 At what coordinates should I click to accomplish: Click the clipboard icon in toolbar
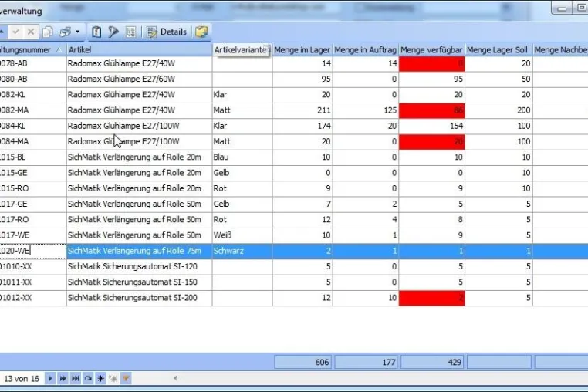tap(96, 32)
